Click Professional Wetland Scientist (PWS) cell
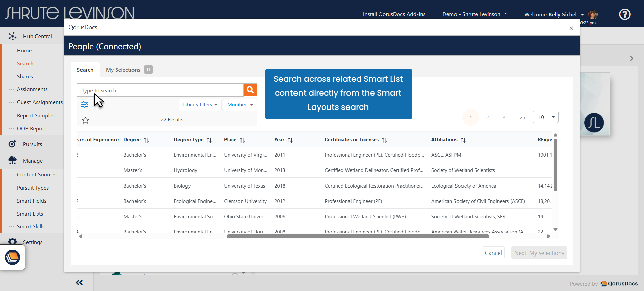 point(365,217)
